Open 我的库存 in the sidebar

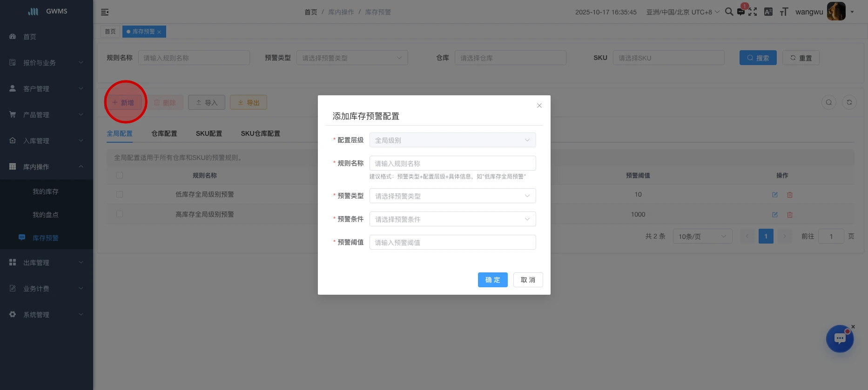tap(46, 192)
